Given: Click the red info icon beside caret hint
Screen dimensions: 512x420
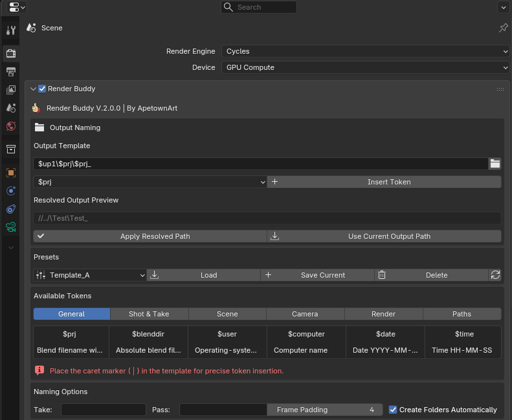Looking at the screenshot, I should (39, 370).
